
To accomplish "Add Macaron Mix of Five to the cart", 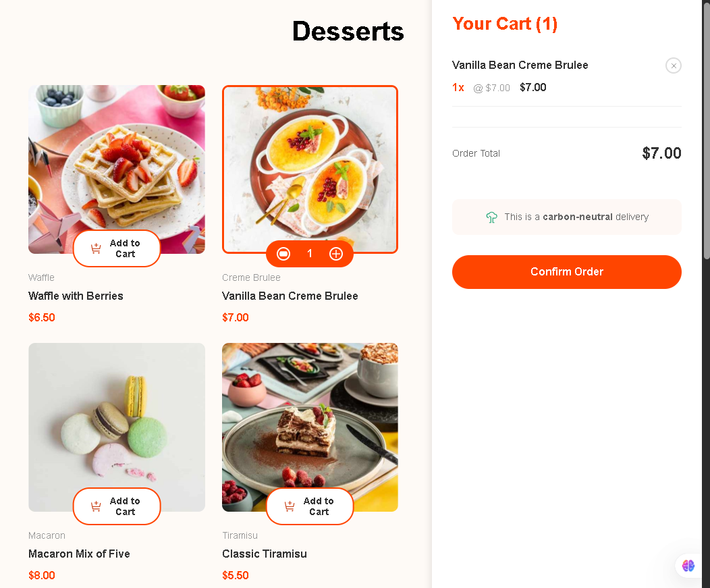I will pyautogui.click(x=116, y=506).
